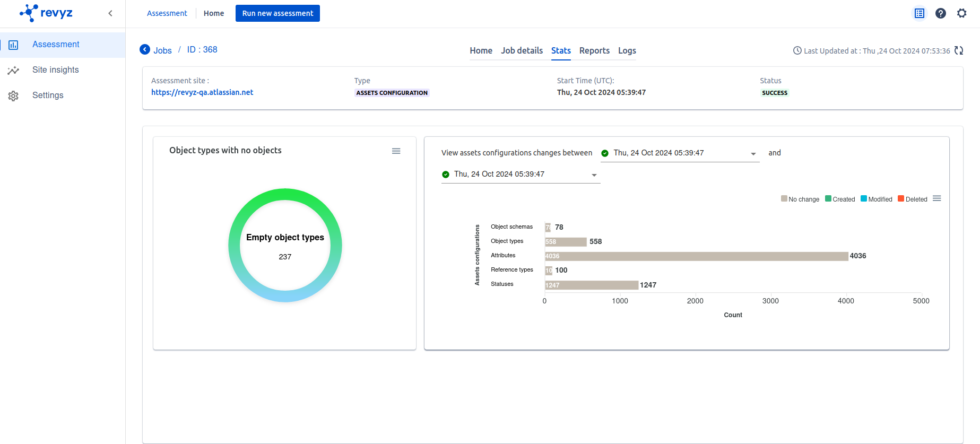The width and height of the screenshot is (980, 444).
Task: Click Run new assessment button
Action: 277,13
